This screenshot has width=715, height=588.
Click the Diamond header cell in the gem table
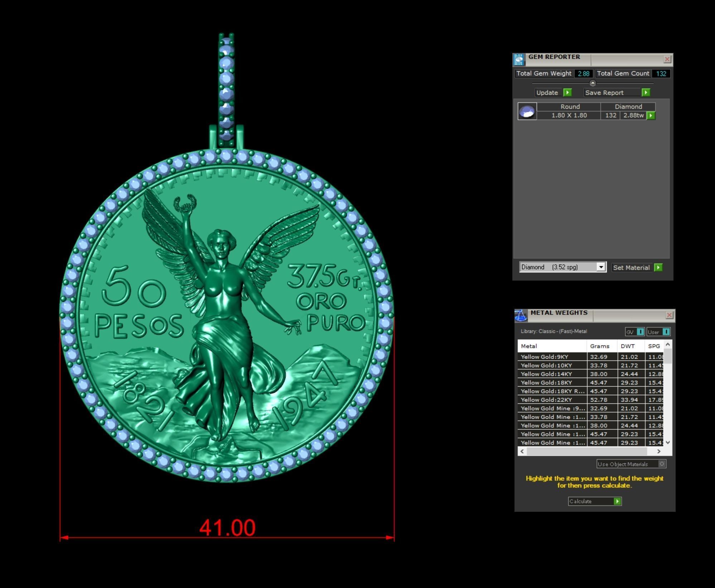click(628, 107)
